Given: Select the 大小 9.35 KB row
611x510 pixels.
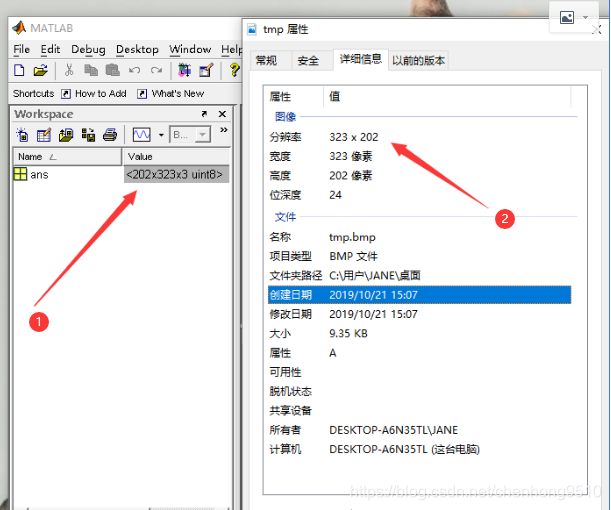Looking at the screenshot, I should click(x=420, y=334).
